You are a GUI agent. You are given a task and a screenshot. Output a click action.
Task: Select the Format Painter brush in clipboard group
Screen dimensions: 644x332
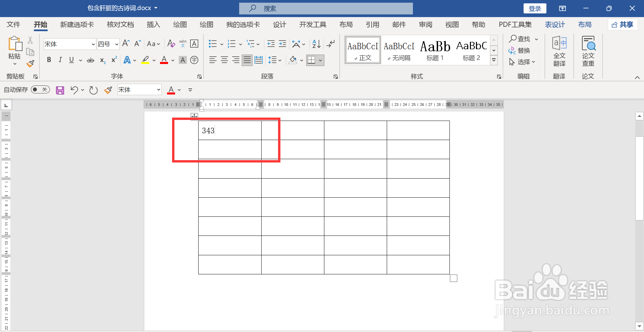tap(31, 63)
